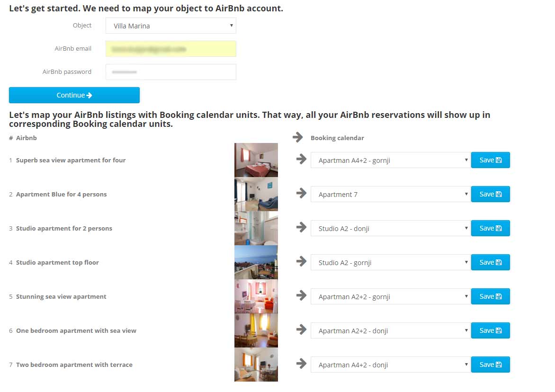
Task: Open the Object dropdown showing Villa Marina
Action: pyautogui.click(x=171, y=26)
